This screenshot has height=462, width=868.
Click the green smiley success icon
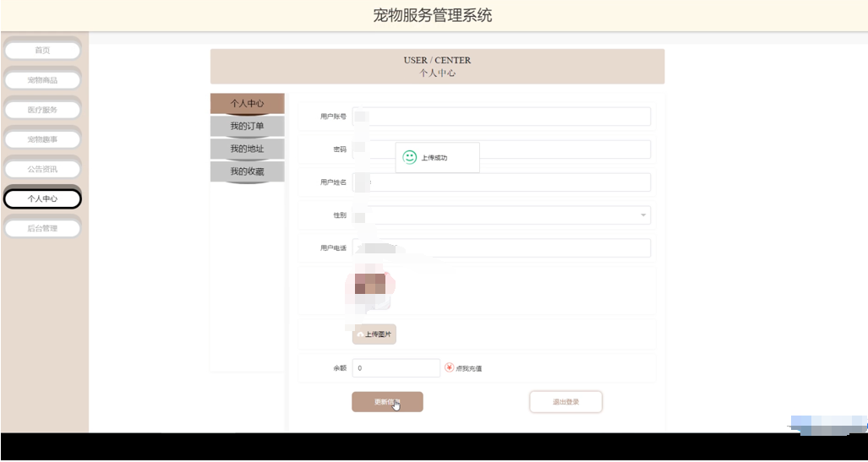(410, 158)
